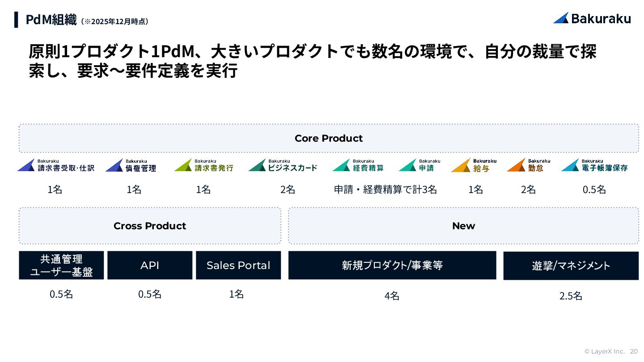Click the PdM組織 slide title
Screen dimensions: 644x362
51,20
